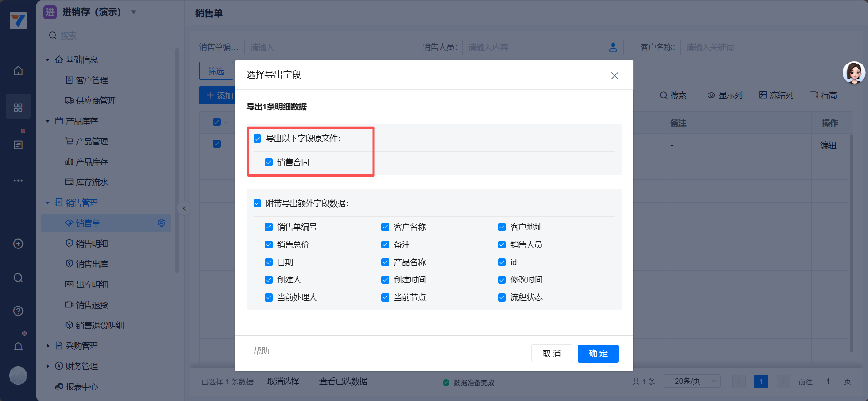Click the help question mark icon
868x401 pixels.
click(18, 311)
